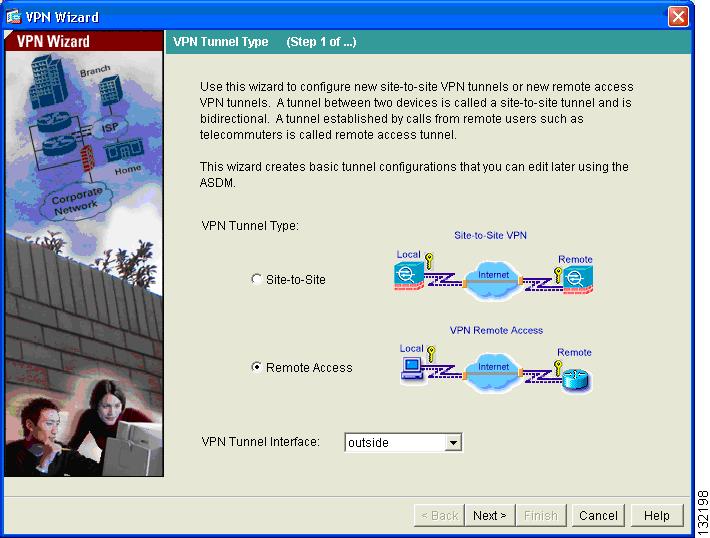Click the ISP cloud in sidebar image

point(110,128)
